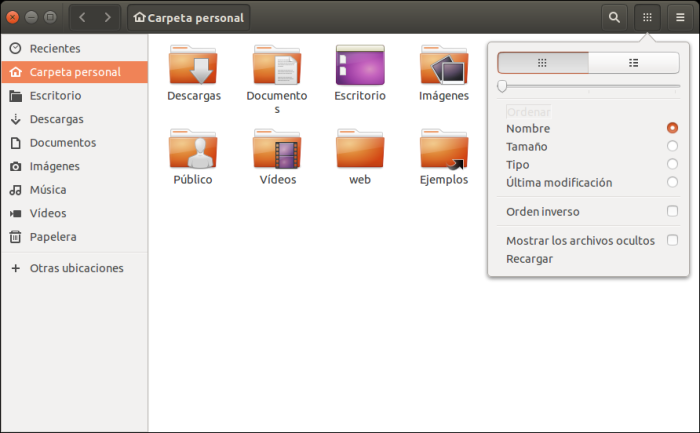This screenshot has width=700, height=433.
Task: Toggle the view options dropdown in header
Action: 647,17
